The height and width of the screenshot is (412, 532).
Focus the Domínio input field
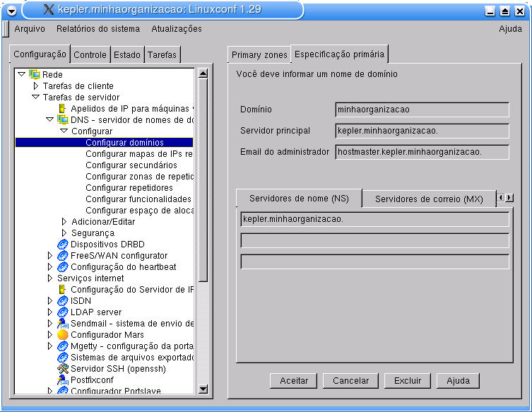click(x=422, y=110)
